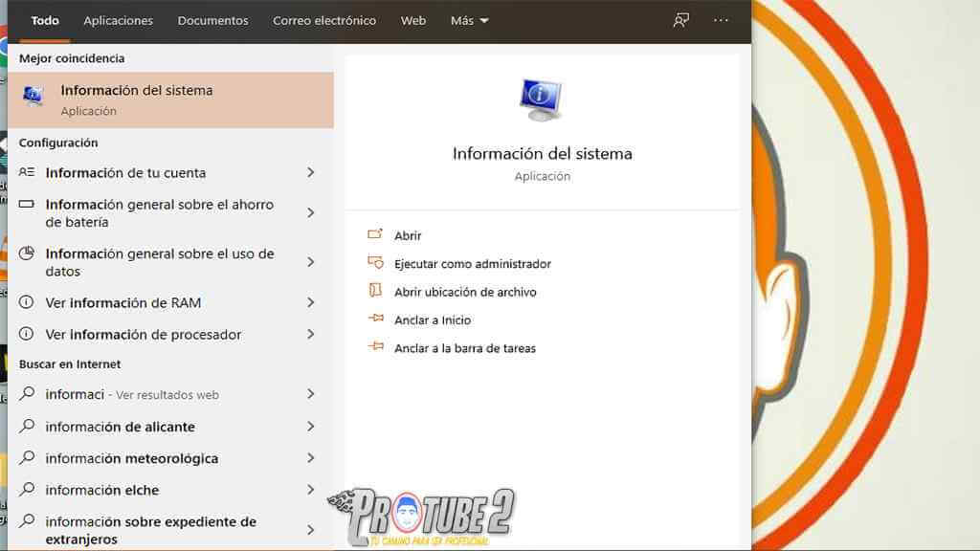Click the feedback icon in search header
Screen dimensions: 980x551
(x=681, y=20)
